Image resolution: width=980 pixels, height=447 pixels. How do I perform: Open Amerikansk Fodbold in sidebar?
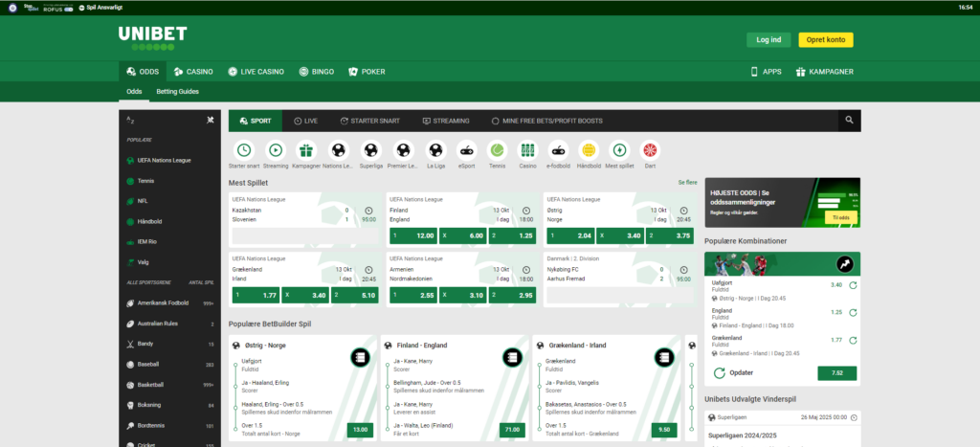point(170,303)
